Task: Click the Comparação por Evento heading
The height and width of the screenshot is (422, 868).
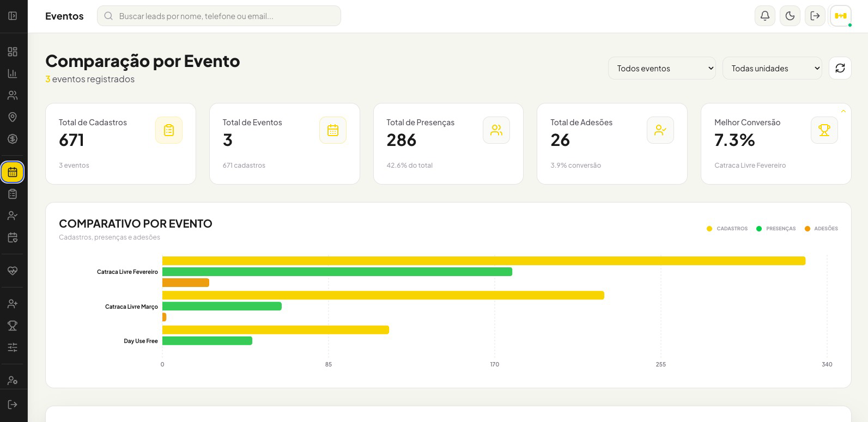Action: (x=143, y=61)
